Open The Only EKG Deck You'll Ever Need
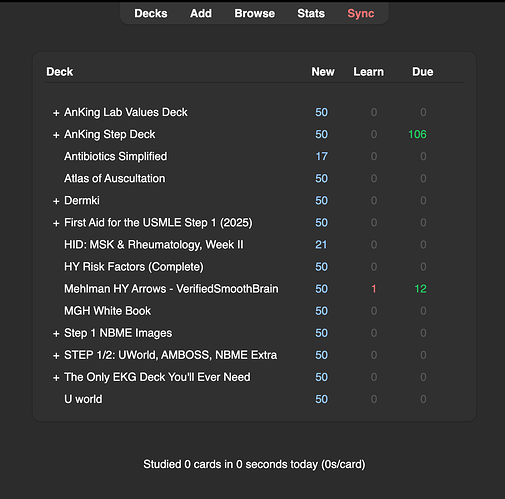The image size is (505, 499). (x=157, y=377)
